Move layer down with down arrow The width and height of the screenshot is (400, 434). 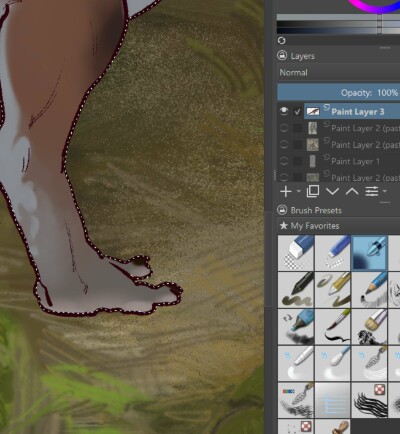pyautogui.click(x=332, y=191)
